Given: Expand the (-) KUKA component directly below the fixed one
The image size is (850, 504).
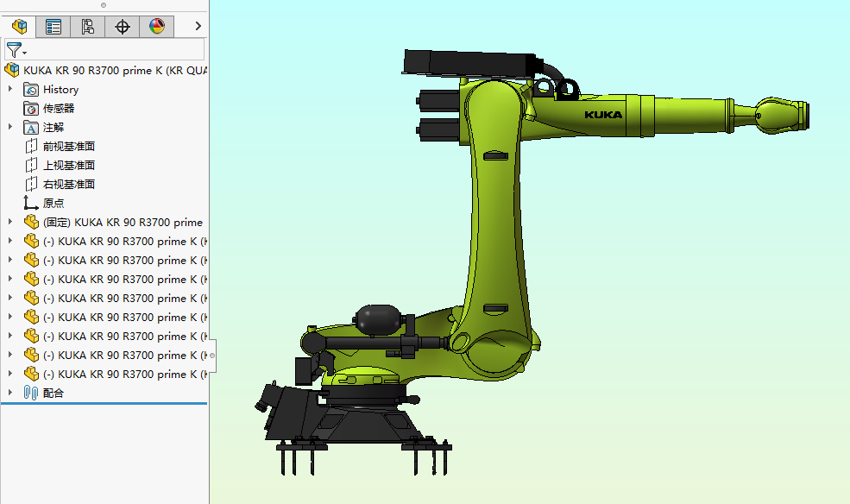Looking at the screenshot, I should click(9, 241).
